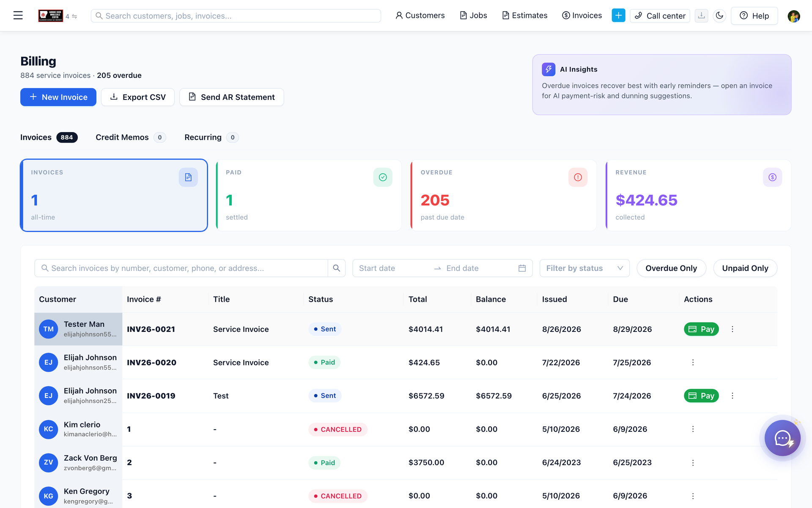Switch to the Credit Memos tab
Image resolution: width=812 pixels, height=508 pixels.
pos(130,138)
